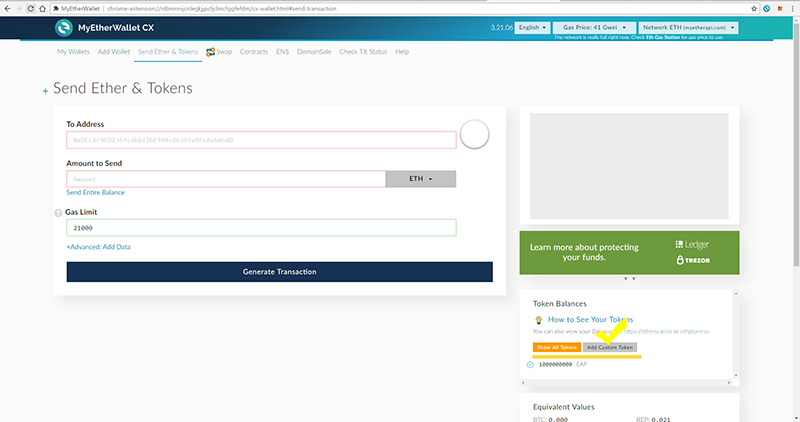Screen dimensions: 800x422
Task: Open the My Wallets tab
Action: [73, 52]
